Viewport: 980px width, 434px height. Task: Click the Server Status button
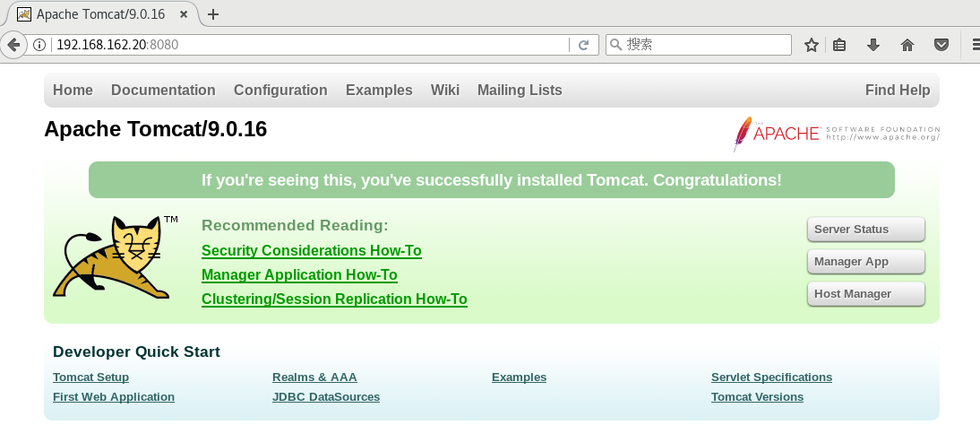(x=865, y=229)
